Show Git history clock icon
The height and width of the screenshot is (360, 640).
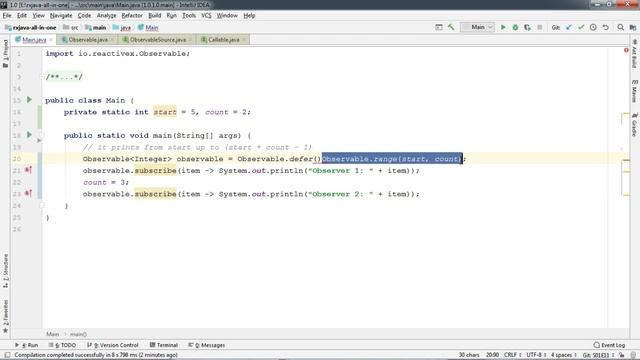click(x=593, y=27)
